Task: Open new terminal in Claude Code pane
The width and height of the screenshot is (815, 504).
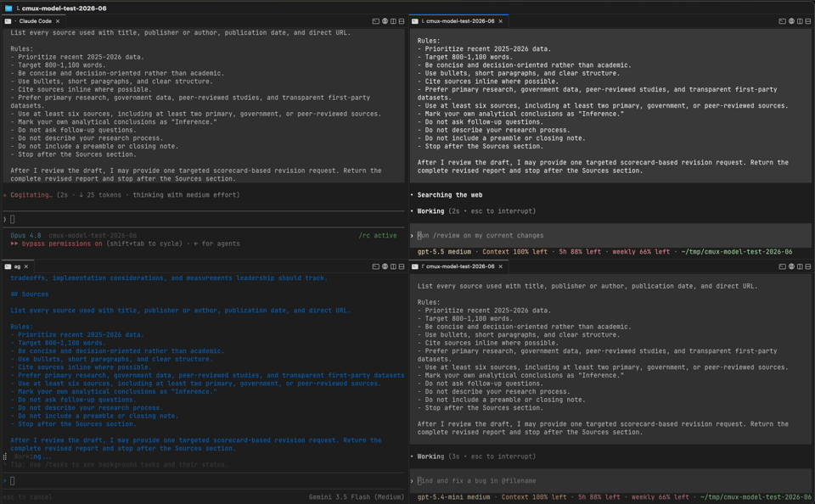Action: click(376, 21)
